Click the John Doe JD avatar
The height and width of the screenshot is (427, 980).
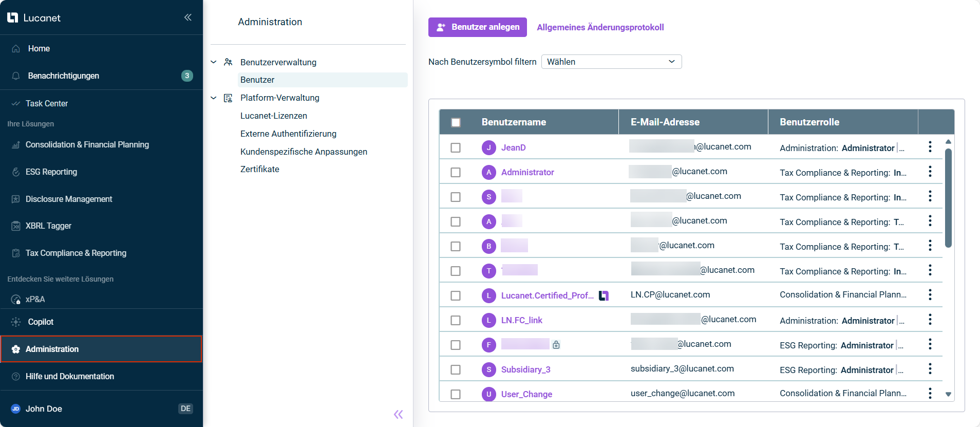[16, 409]
